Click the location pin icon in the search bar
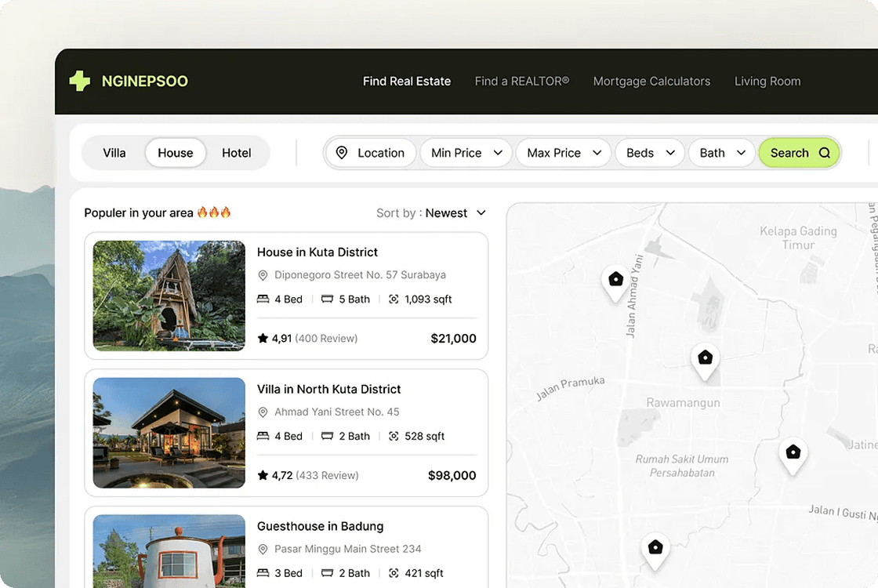This screenshot has width=878, height=588. pos(342,153)
